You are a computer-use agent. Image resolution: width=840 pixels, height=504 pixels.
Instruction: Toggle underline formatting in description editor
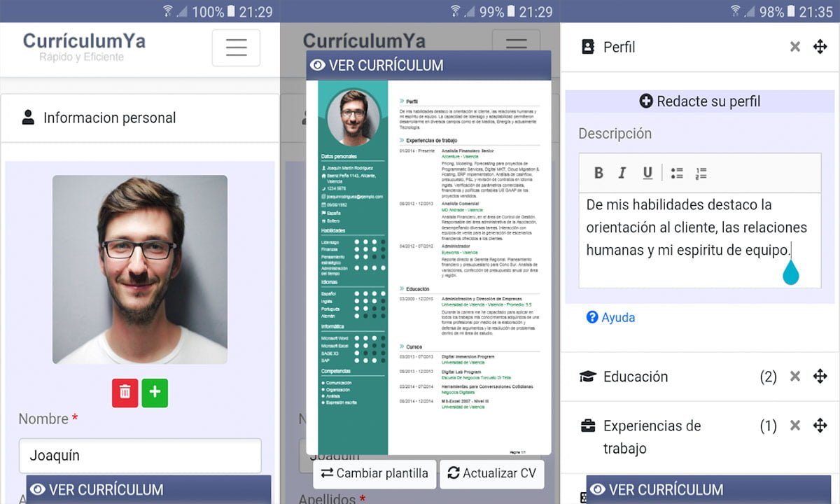click(647, 173)
